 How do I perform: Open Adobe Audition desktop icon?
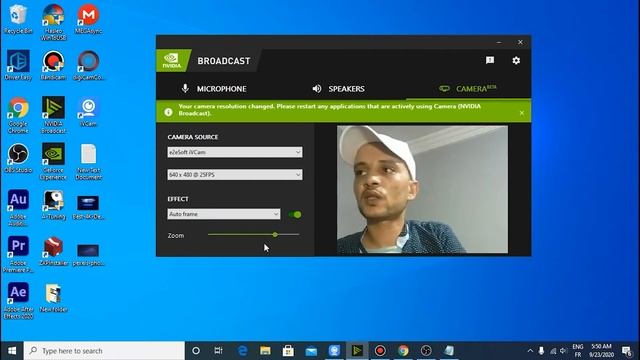[x=18, y=208]
